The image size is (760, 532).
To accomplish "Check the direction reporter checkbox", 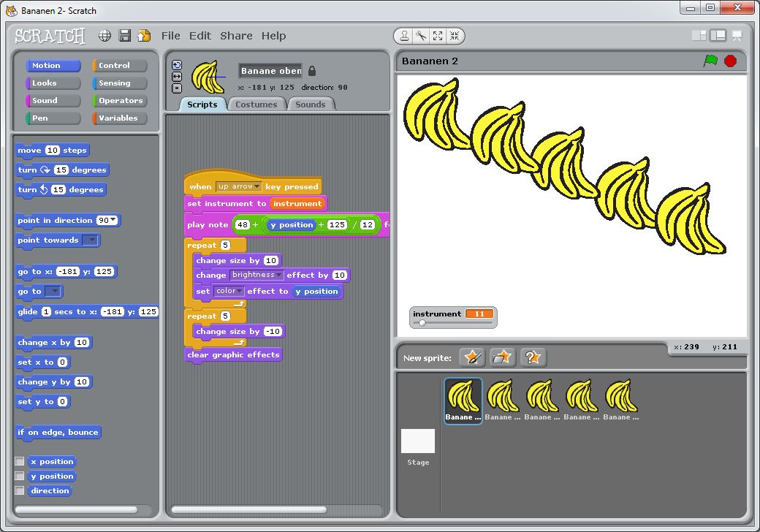I will (20, 491).
